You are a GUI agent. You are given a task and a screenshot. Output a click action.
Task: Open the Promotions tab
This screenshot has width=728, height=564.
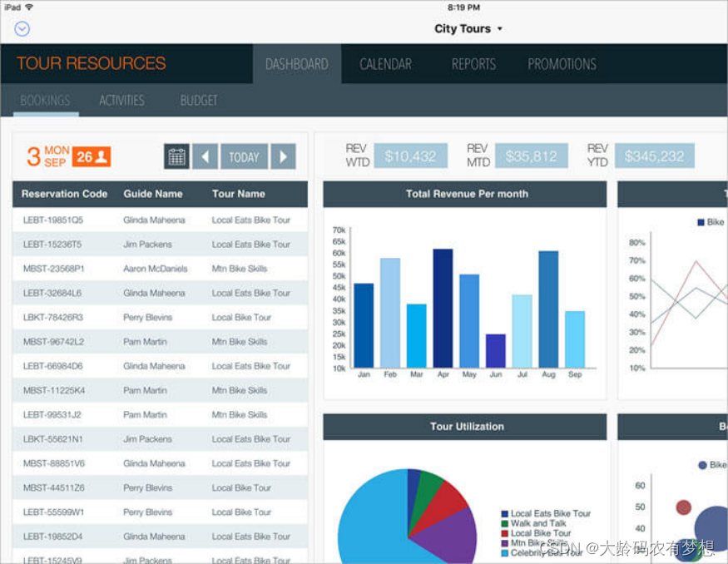[562, 64]
